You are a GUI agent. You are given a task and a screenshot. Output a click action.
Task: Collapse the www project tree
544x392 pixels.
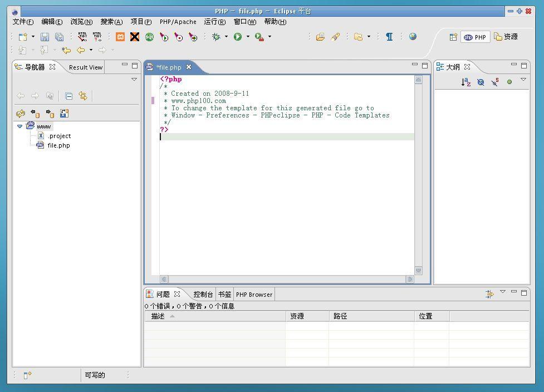19,126
